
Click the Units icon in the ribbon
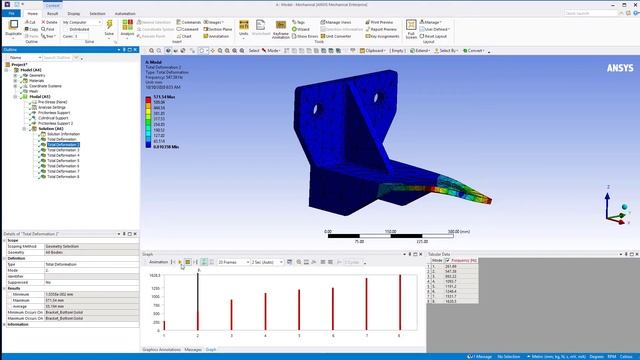click(x=244, y=24)
